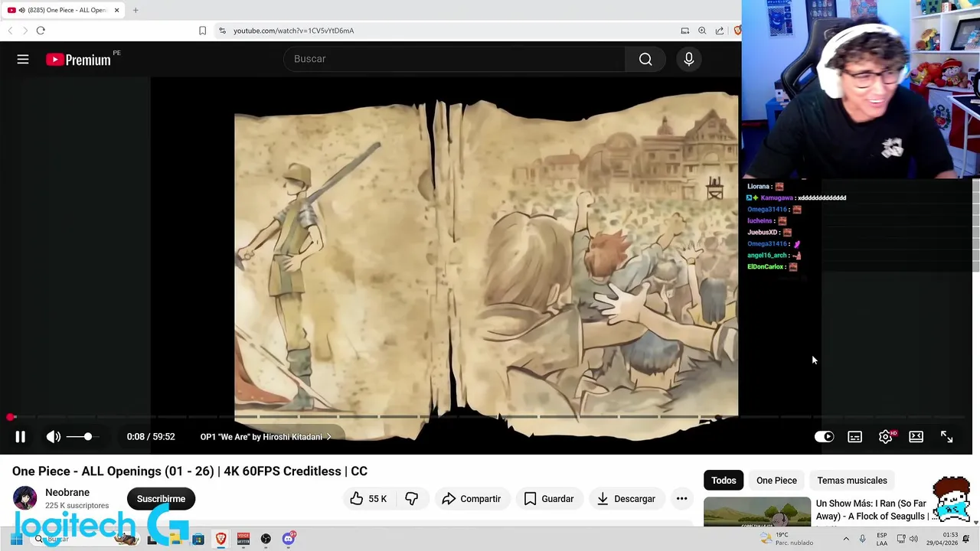Go back with browser back arrow
980x551 pixels.
10,31
